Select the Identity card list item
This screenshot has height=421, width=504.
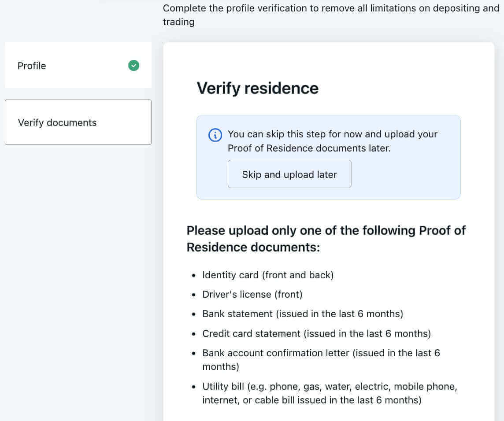[268, 275]
